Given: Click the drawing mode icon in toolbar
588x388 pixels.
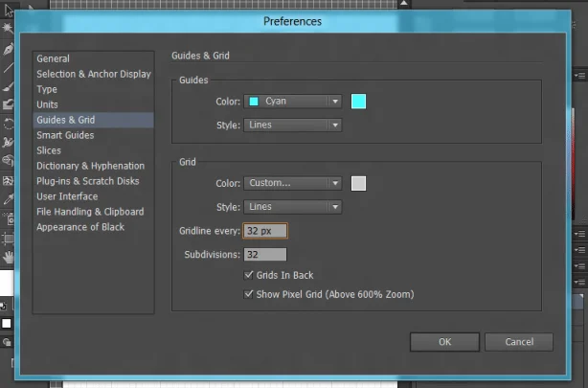Looking at the screenshot, I should point(7,342).
